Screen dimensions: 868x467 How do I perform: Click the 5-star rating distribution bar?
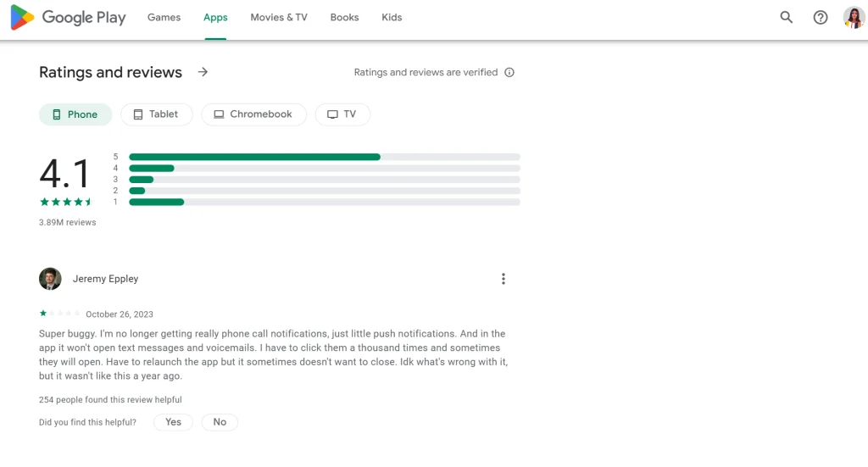[x=324, y=157]
